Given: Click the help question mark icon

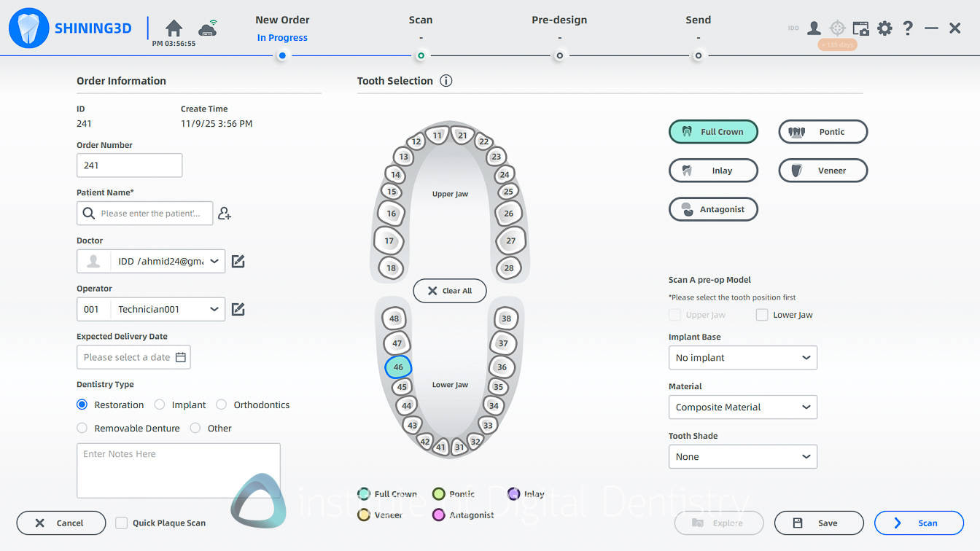Looking at the screenshot, I should [x=908, y=28].
